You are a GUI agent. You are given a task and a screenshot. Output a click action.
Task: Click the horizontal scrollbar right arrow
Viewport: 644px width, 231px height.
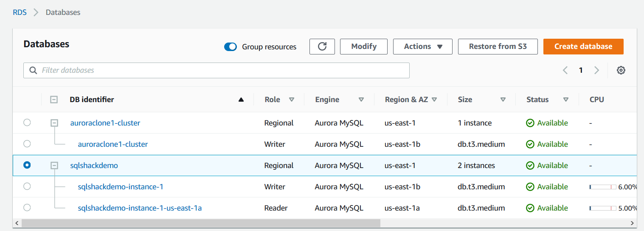[x=633, y=223]
